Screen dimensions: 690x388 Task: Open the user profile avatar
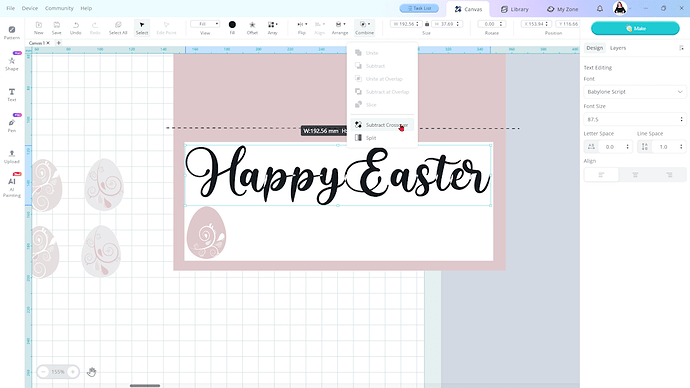click(x=620, y=8)
